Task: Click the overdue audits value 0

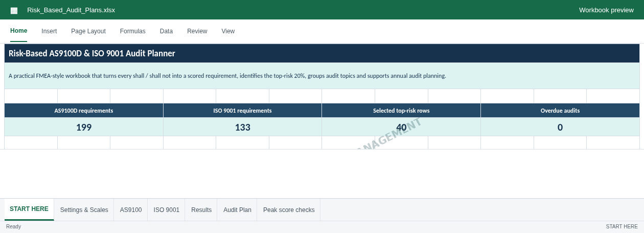Action: click(560, 127)
